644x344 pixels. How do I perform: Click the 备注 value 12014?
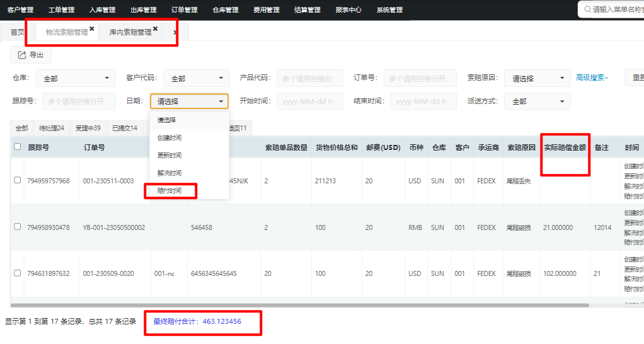click(602, 227)
